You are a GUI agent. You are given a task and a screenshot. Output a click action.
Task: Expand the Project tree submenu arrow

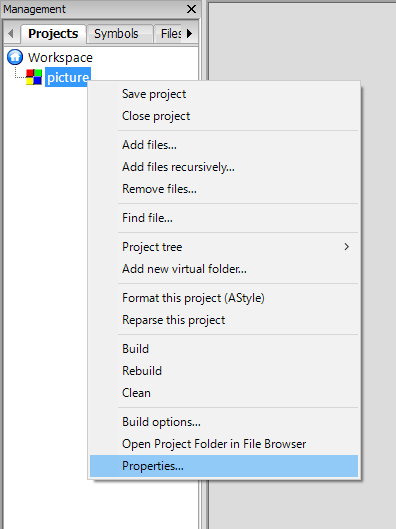point(346,247)
